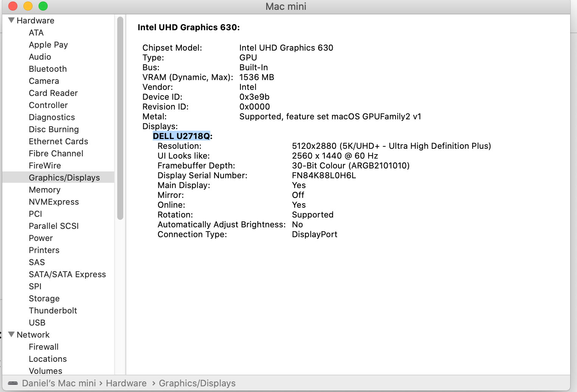Open the Memory section
The width and height of the screenshot is (577, 392).
(x=45, y=190)
